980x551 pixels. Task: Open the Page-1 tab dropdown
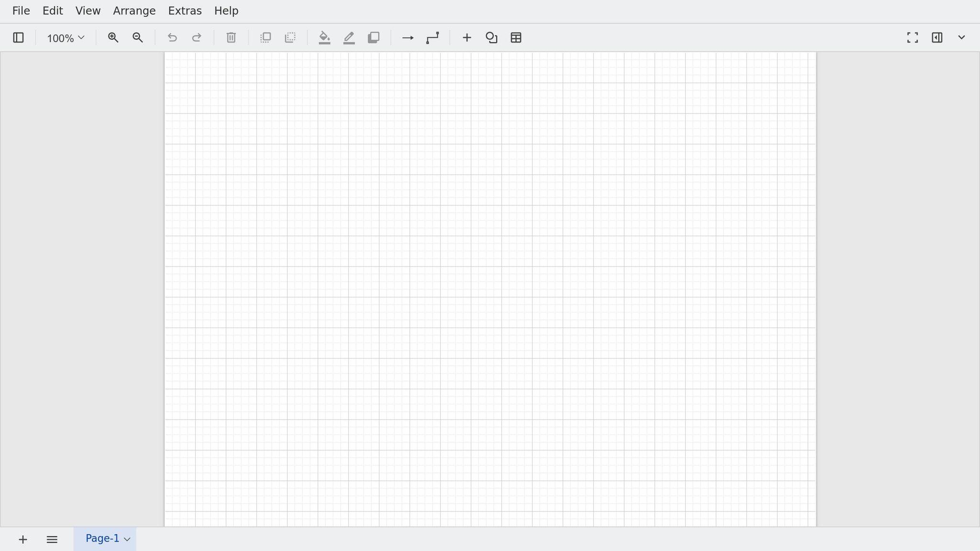[126, 539]
